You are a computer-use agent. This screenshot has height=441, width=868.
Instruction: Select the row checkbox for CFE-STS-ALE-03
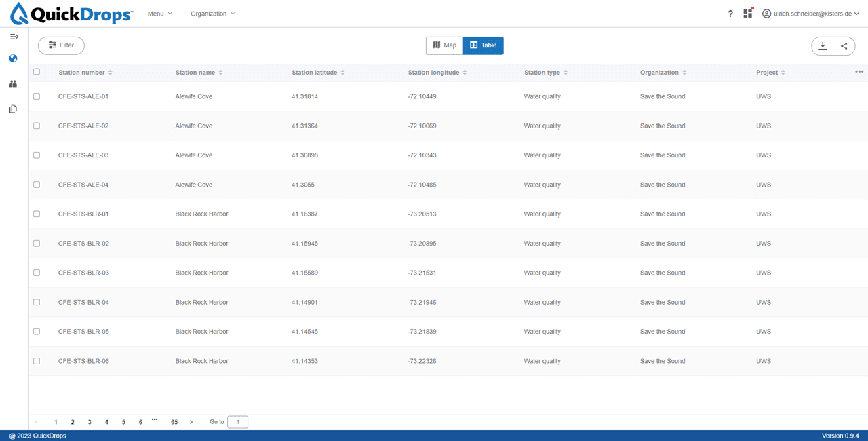[x=37, y=155]
